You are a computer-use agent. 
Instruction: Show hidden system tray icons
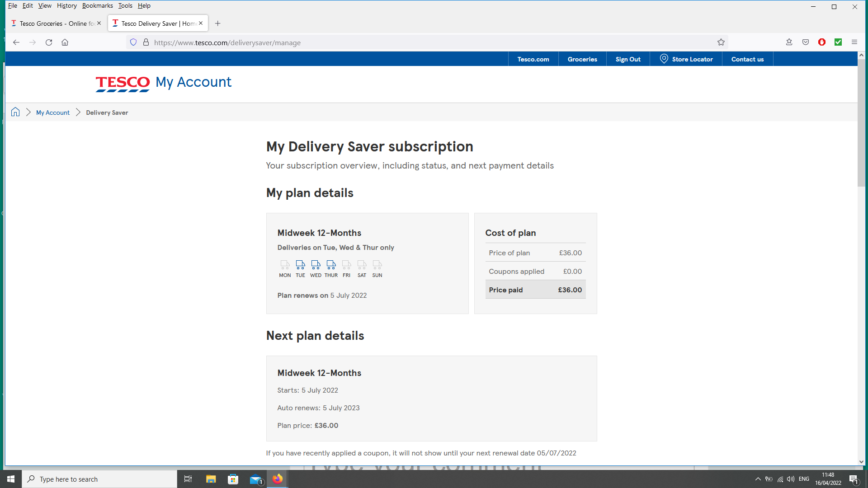(x=758, y=479)
